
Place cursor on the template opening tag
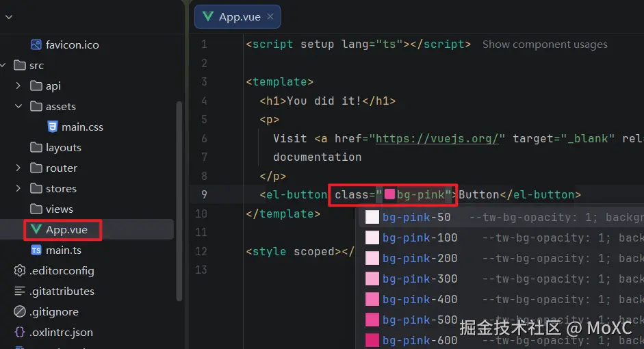pyautogui.click(x=280, y=81)
